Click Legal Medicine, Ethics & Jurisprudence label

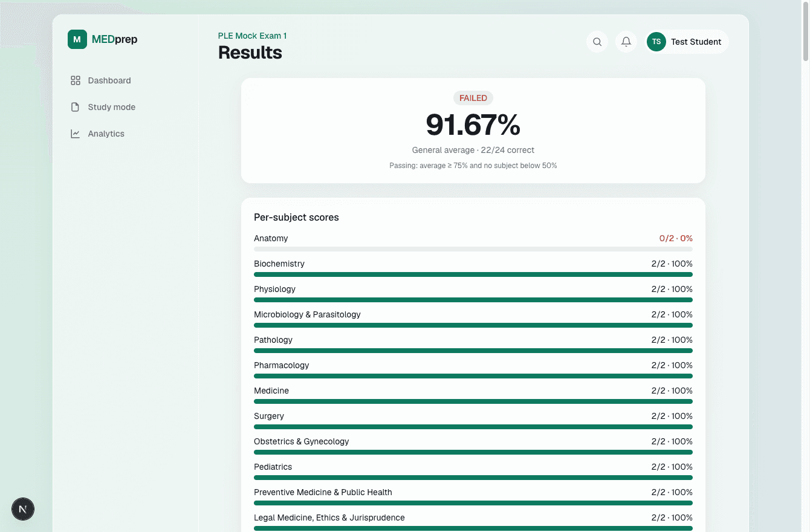[329, 517]
